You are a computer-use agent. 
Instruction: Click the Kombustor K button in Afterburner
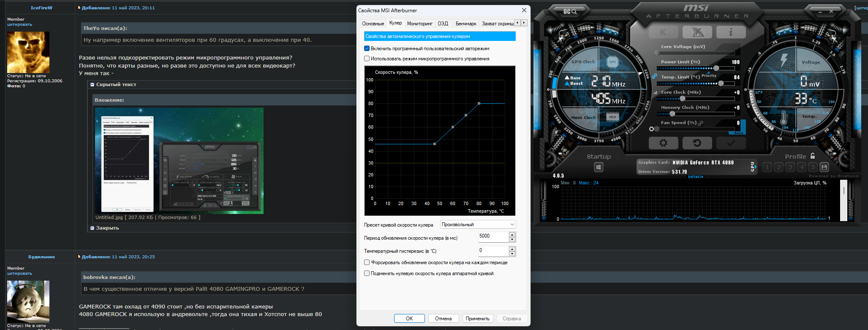[663, 32]
